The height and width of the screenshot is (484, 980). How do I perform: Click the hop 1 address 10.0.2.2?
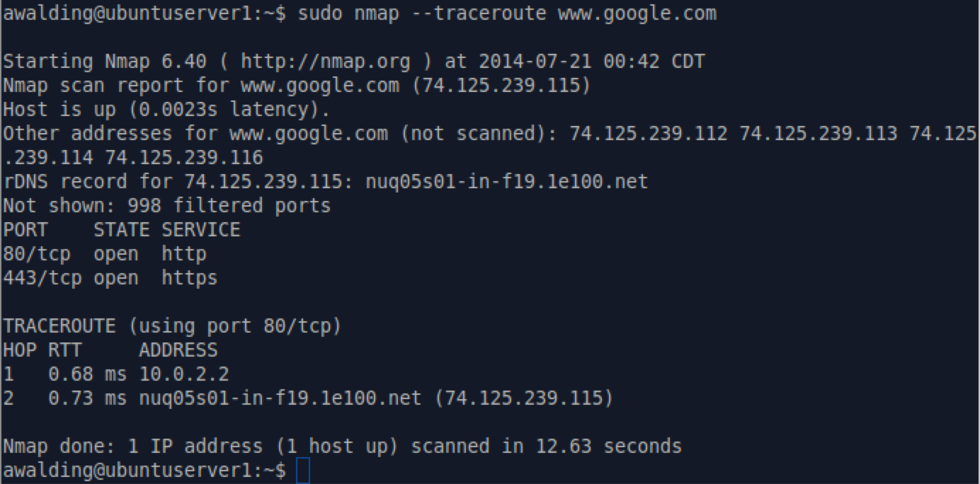point(183,374)
